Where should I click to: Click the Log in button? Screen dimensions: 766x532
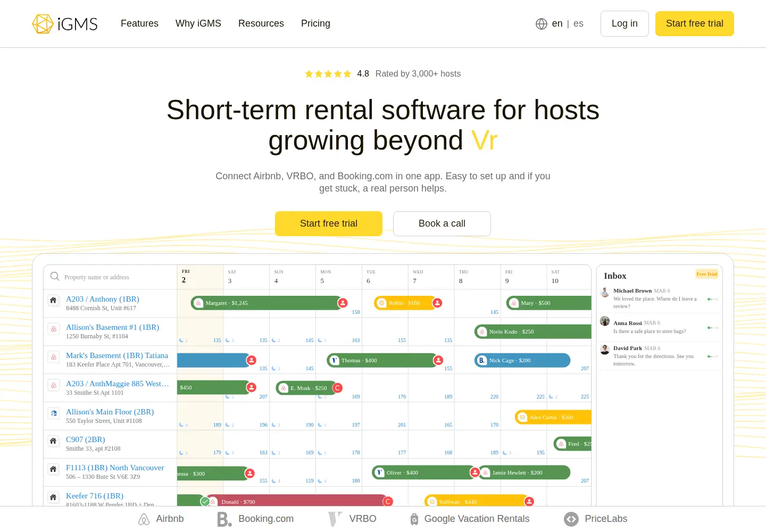(x=625, y=23)
